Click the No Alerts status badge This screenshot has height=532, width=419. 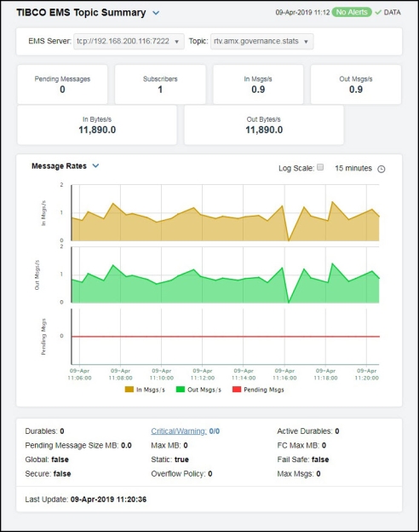[352, 12]
